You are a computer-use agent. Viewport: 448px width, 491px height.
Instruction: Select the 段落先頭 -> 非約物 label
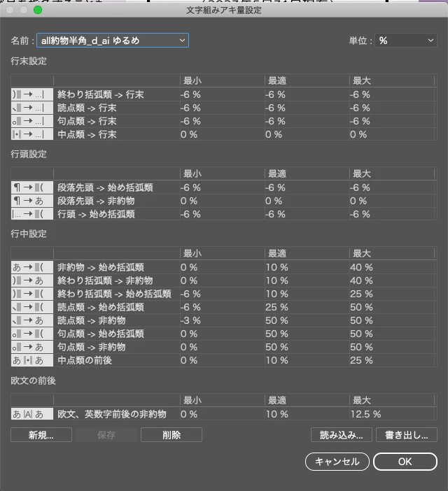click(96, 201)
